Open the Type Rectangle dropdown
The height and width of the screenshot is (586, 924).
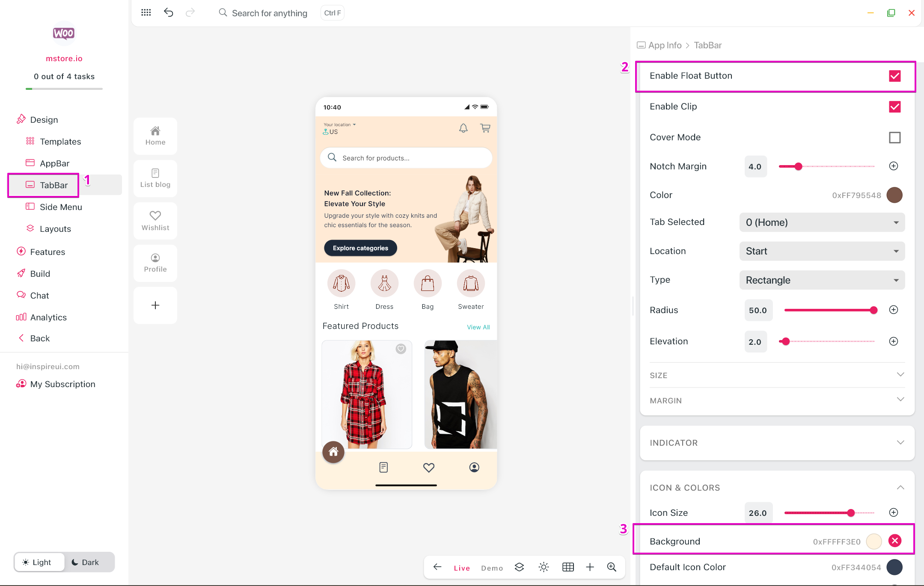click(822, 280)
